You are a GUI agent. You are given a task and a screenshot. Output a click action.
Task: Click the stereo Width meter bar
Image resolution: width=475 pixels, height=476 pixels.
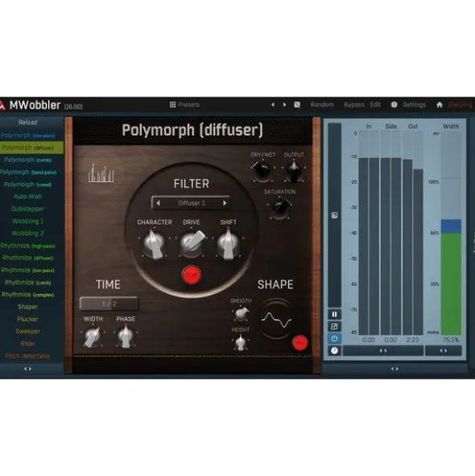click(x=451, y=233)
